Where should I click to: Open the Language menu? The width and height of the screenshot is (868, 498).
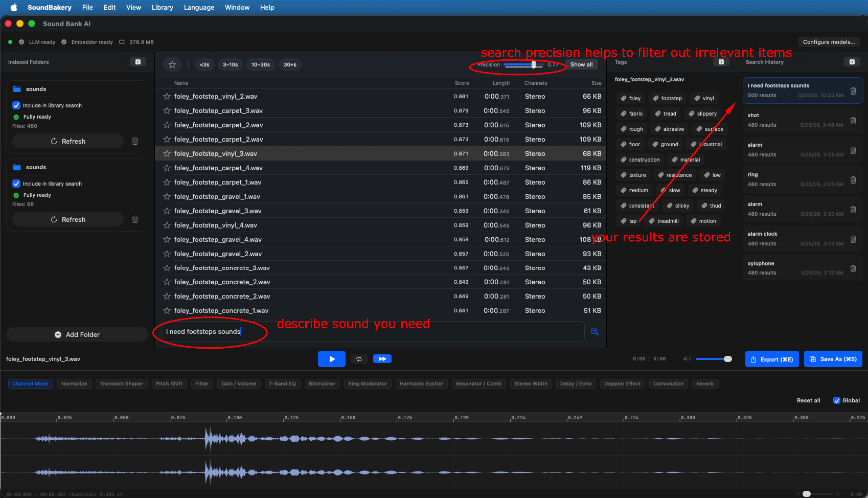[199, 7]
